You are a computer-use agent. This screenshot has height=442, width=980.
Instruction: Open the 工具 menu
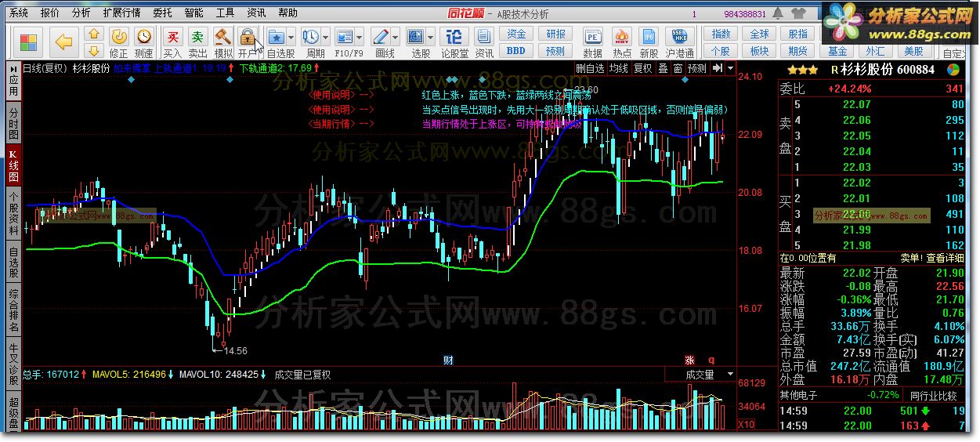[226, 13]
